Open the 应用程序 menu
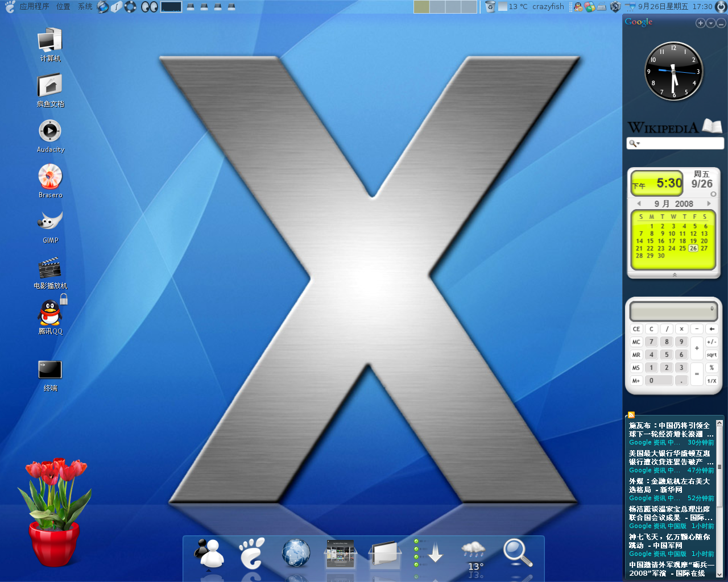Viewport: 728px width, 582px height. point(34,7)
